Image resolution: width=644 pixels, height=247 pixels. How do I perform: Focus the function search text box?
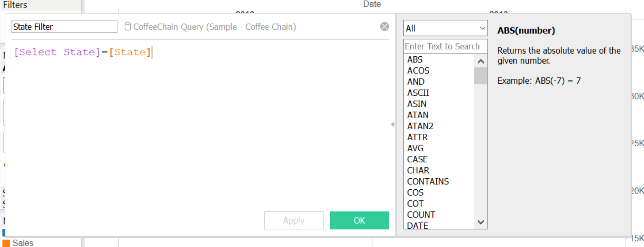[x=445, y=47]
